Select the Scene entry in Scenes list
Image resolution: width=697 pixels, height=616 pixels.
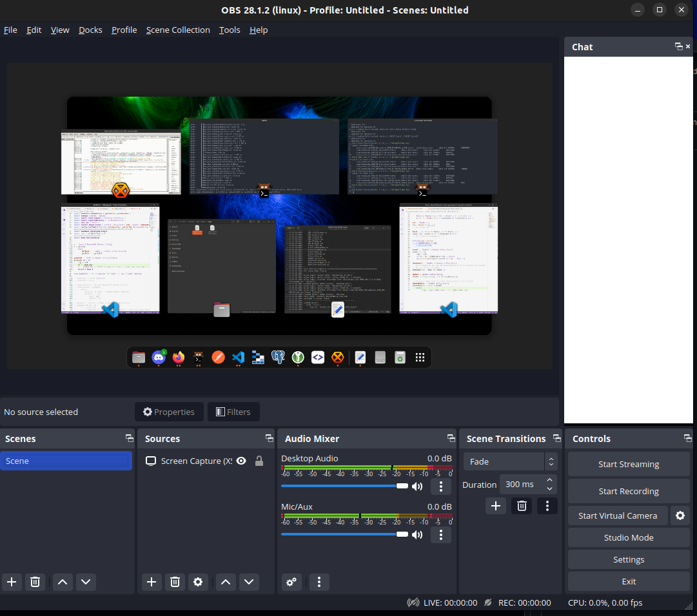(66, 461)
